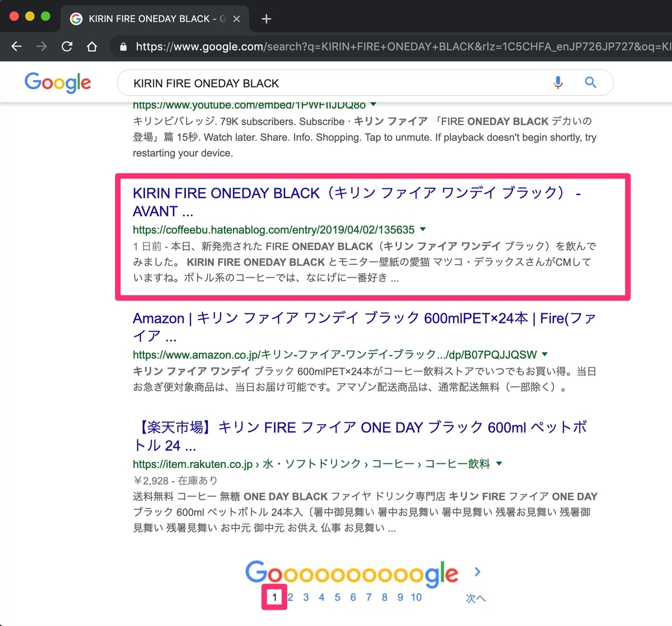Image resolution: width=672 pixels, height=626 pixels.
Task: Go to results page 8
Action: point(384,597)
